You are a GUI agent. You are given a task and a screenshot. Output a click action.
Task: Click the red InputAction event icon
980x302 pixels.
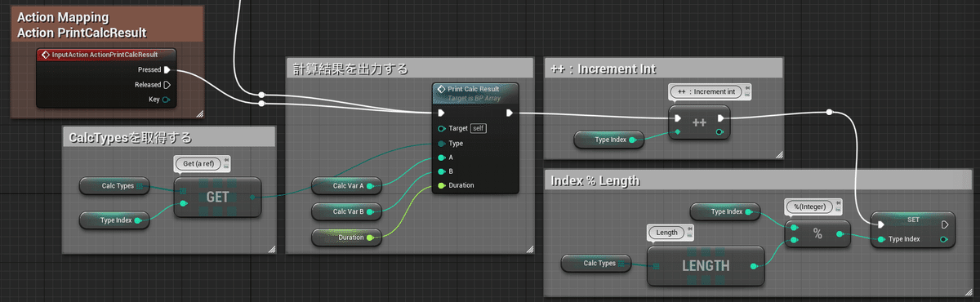pos(45,55)
